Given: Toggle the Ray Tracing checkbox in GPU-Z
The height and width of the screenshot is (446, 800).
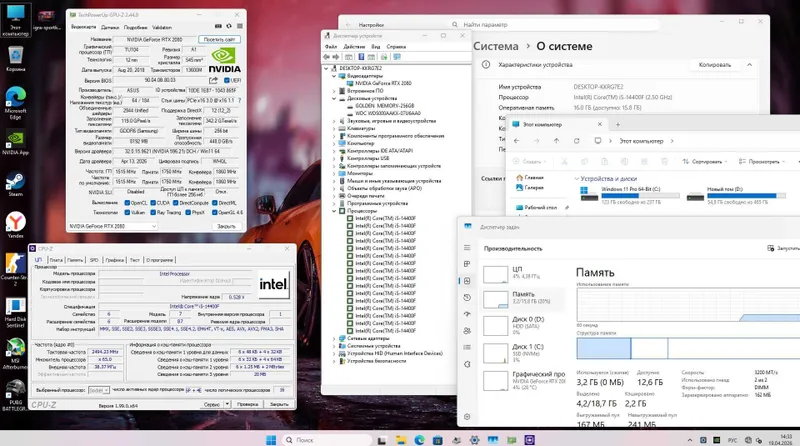Looking at the screenshot, I should (x=153, y=212).
